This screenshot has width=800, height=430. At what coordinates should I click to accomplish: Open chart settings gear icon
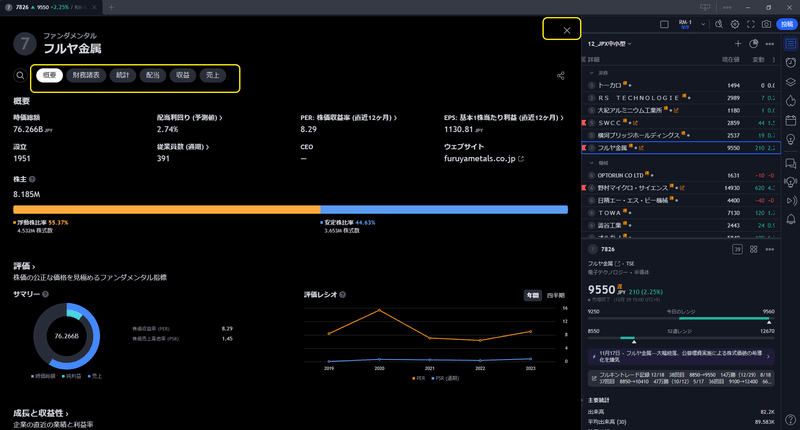pyautogui.click(x=735, y=24)
